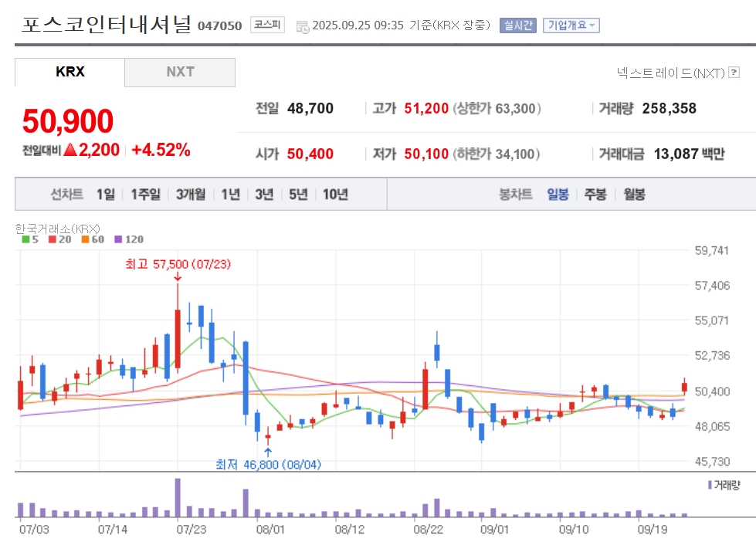This screenshot has width=756, height=542.
Task: Click the clock calendar icon beside the date
Action: coord(302,27)
